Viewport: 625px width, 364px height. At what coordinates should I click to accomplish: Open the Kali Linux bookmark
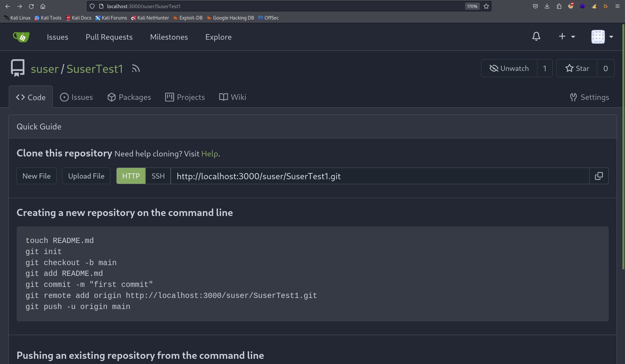[x=17, y=18]
